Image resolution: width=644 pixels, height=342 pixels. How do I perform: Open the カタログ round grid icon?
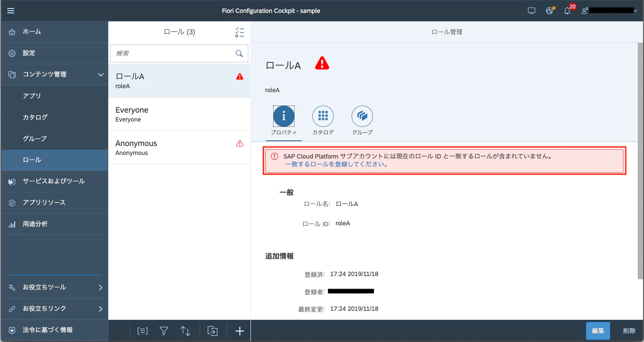click(323, 116)
